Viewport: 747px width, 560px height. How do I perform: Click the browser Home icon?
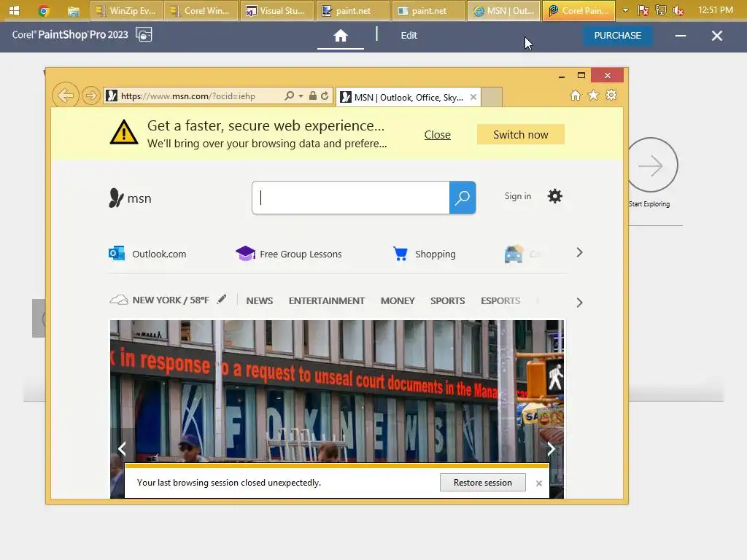point(576,96)
